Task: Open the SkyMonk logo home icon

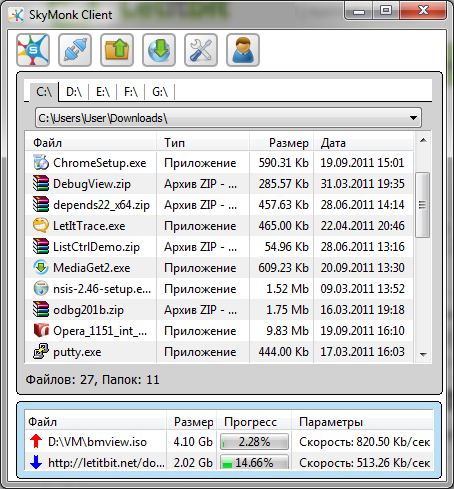Action: (33, 50)
